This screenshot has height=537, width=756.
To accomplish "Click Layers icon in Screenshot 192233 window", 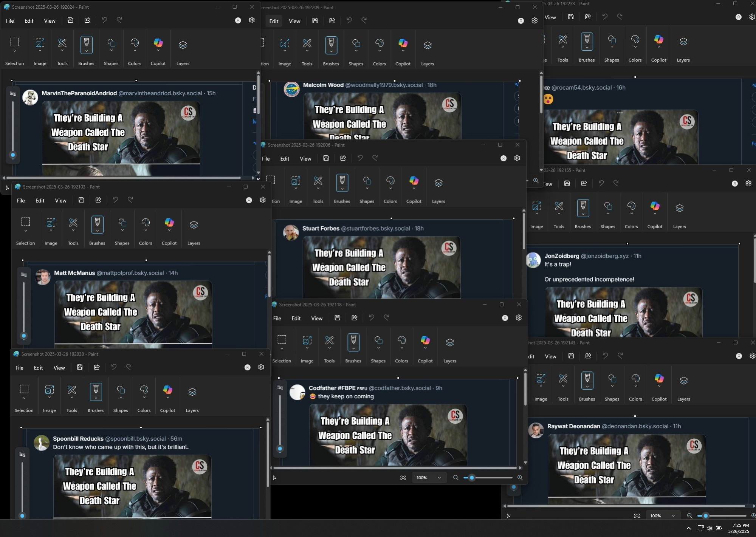I will tap(683, 42).
